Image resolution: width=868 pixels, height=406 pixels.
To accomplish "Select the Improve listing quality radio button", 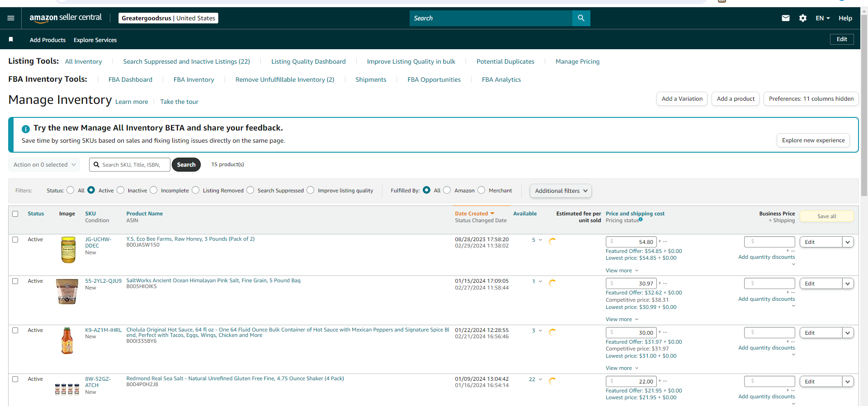I will (311, 190).
